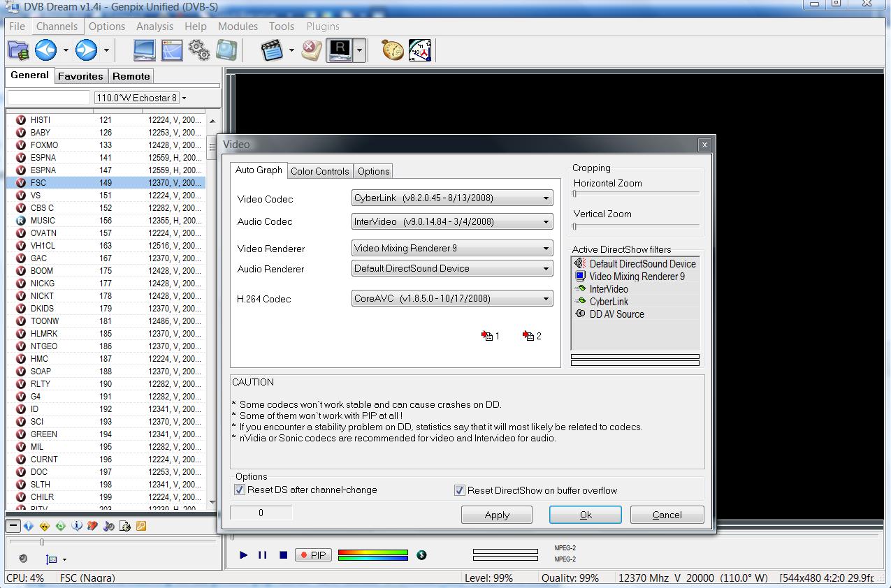Go to next channel with right arrow
891x588 pixels.
point(87,50)
